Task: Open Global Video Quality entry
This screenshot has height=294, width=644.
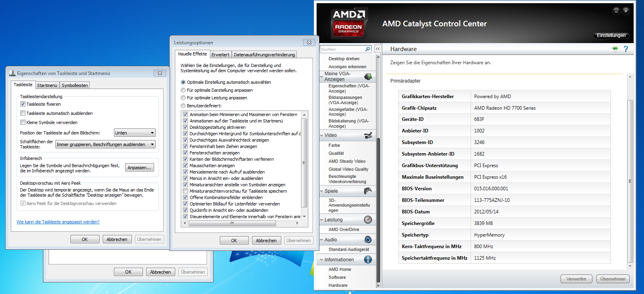Action: tap(348, 169)
